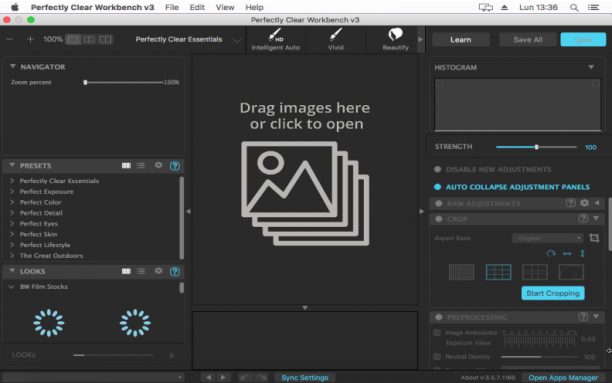Open Raw Adjustments settings gear
The height and width of the screenshot is (383, 612).
pyautogui.click(x=584, y=203)
